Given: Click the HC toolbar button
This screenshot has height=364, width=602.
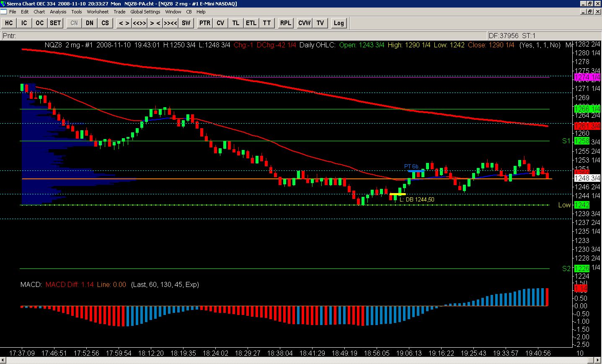Looking at the screenshot, I should tap(8, 23).
